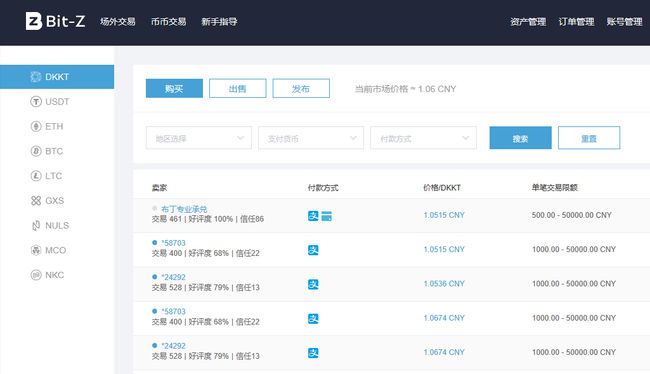The width and height of the screenshot is (650, 374).
Task: Select the MCO coin icon
Action: 36,250
